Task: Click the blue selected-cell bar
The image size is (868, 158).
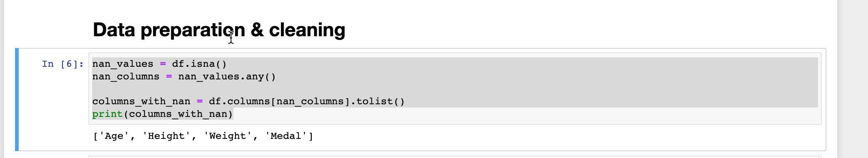Action: pyautogui.click(x=17, y=99)
